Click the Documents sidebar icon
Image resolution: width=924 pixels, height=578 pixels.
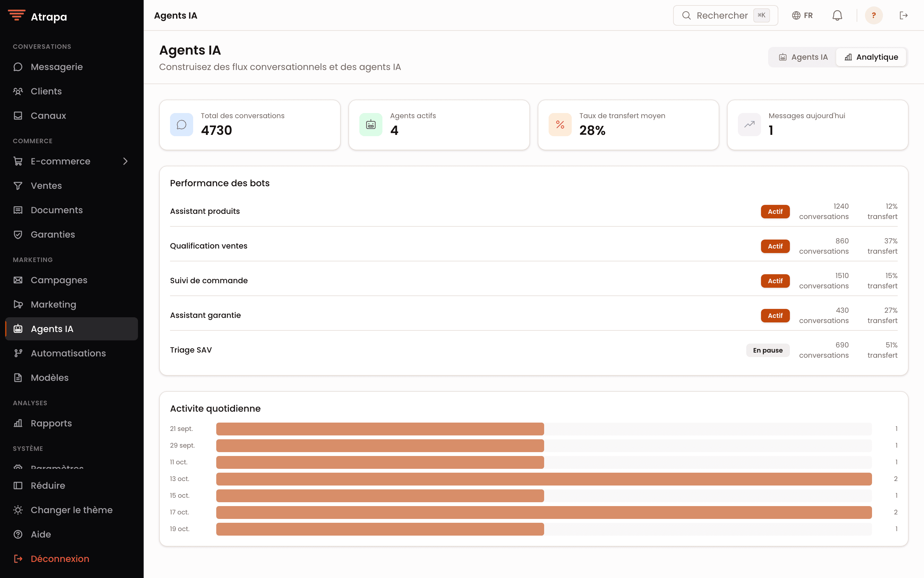click(x=18, y=210)
